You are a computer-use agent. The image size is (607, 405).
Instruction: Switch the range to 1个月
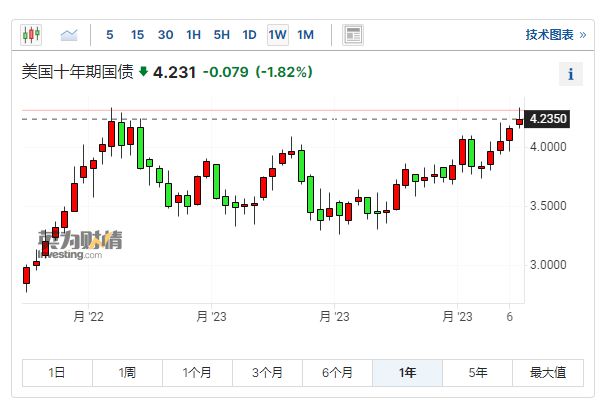[197, 373]
